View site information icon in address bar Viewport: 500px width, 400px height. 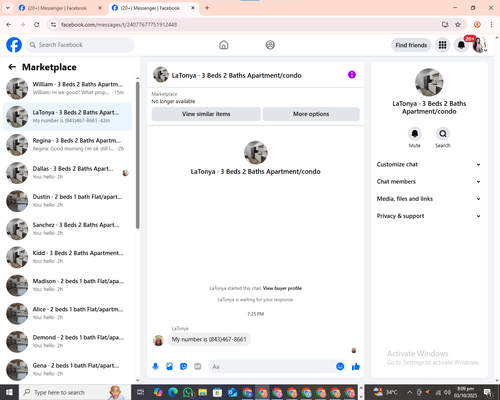coord(53,24)
